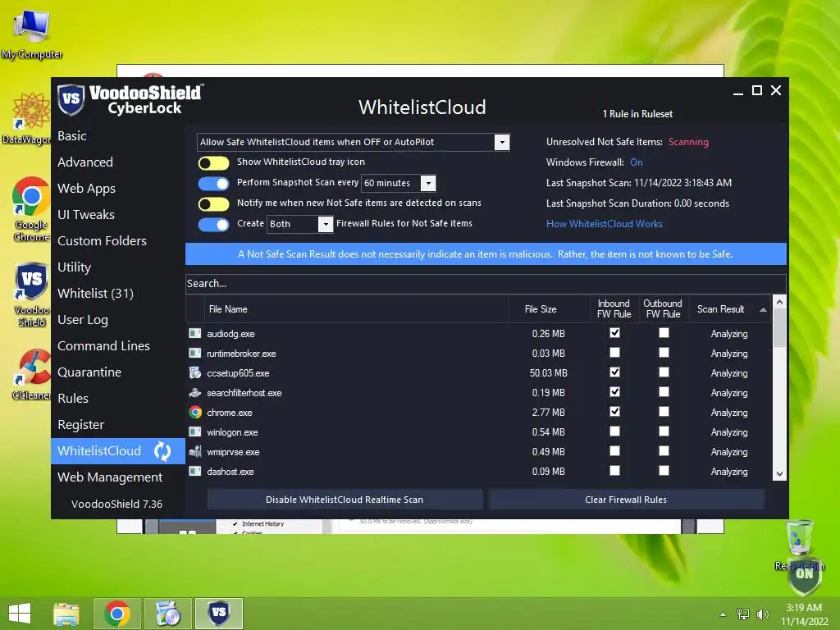Open the 60 minutes interval dropdown
This screenshot has height=630, width=840.
coord(428,183)
